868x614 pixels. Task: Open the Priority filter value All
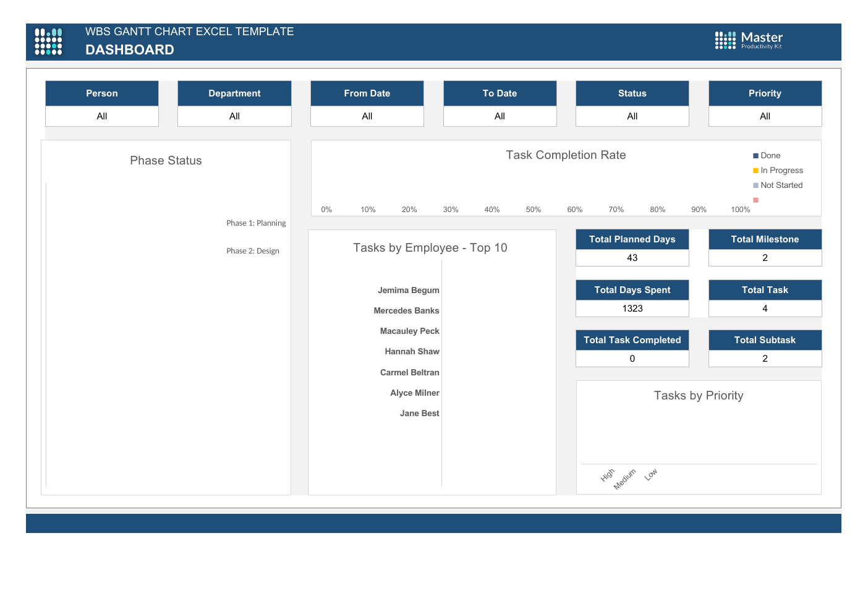tap(765, 116)
